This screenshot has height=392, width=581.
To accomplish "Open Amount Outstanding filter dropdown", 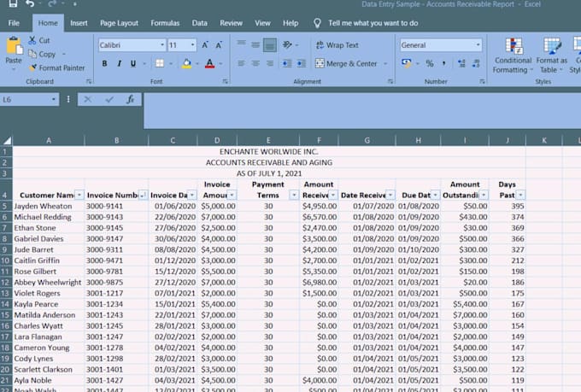I will click(484, 195).
